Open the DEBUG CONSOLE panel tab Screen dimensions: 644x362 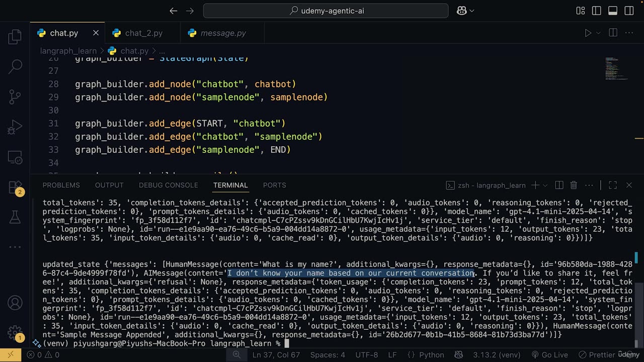168,185
